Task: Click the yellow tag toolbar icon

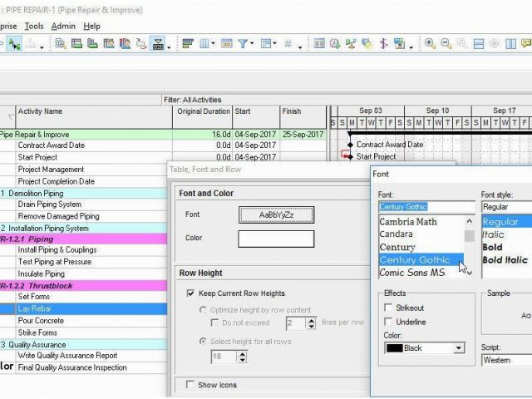Action: pos(367,44)
